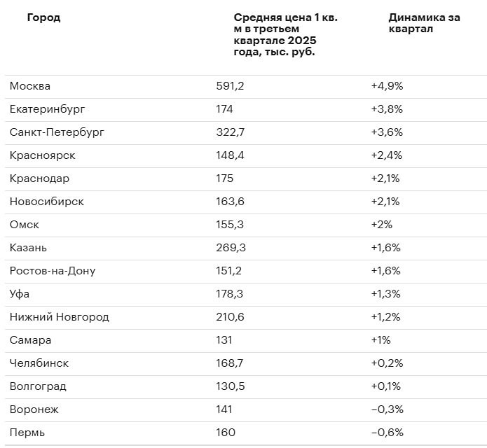Select the Казань city cell
487x448 pixels.
(29, 248)
